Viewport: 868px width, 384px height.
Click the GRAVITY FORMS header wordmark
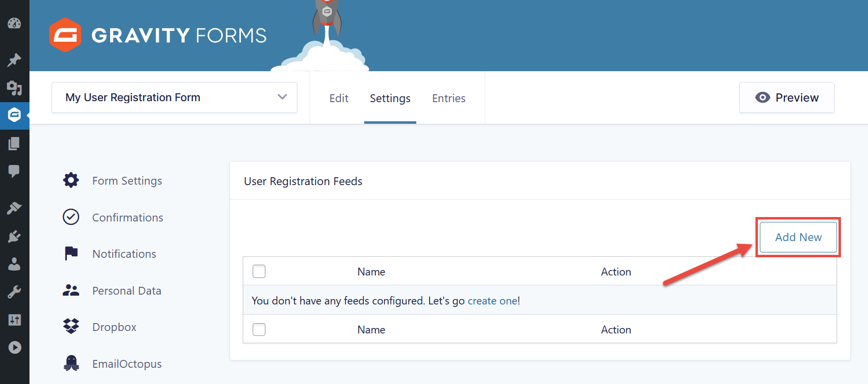(x=179, y=35)
